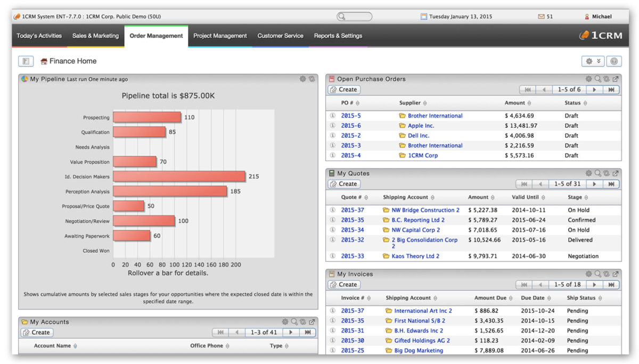This screenshot has height=364, width=639.
Task: Create a new quote in My Quotes
Action: click(343, 184)
